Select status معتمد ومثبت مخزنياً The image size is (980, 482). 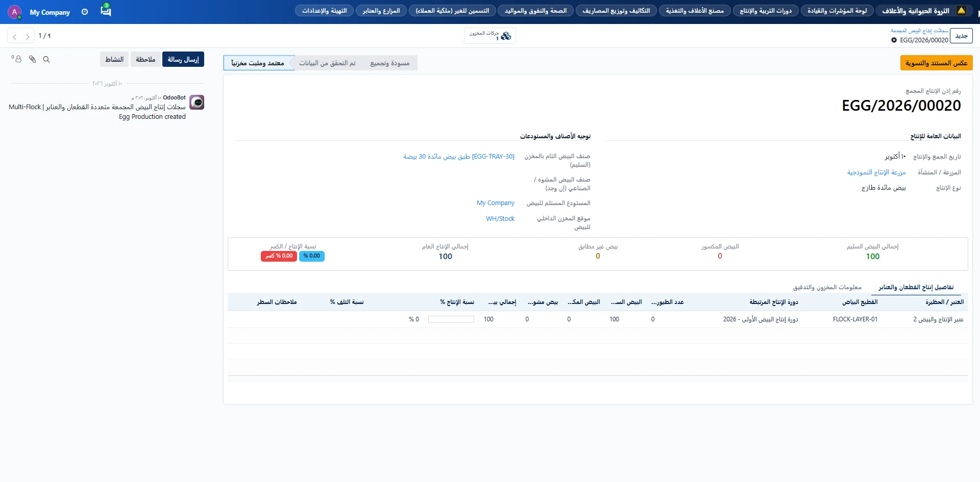click(x=258, y=63)
